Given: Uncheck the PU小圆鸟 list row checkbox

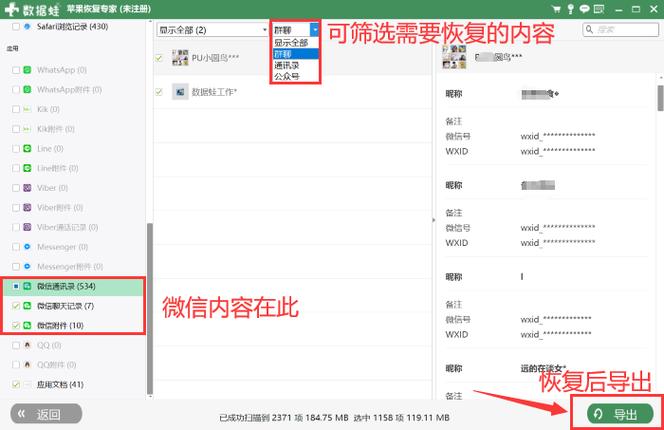Looking at the screenshot, I should 159,58.
